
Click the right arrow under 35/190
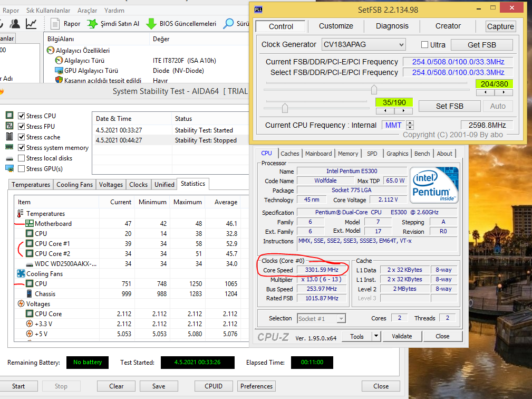pos(403,111)
